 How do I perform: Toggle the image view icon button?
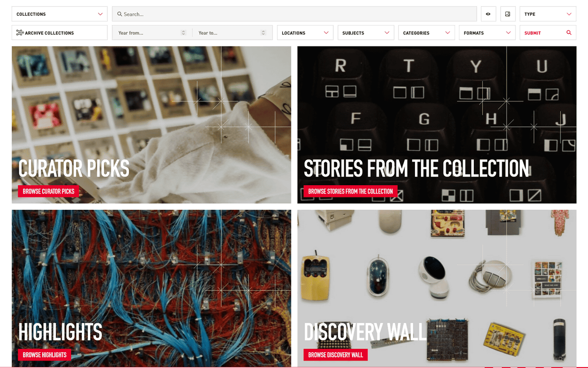click(508, 14)
